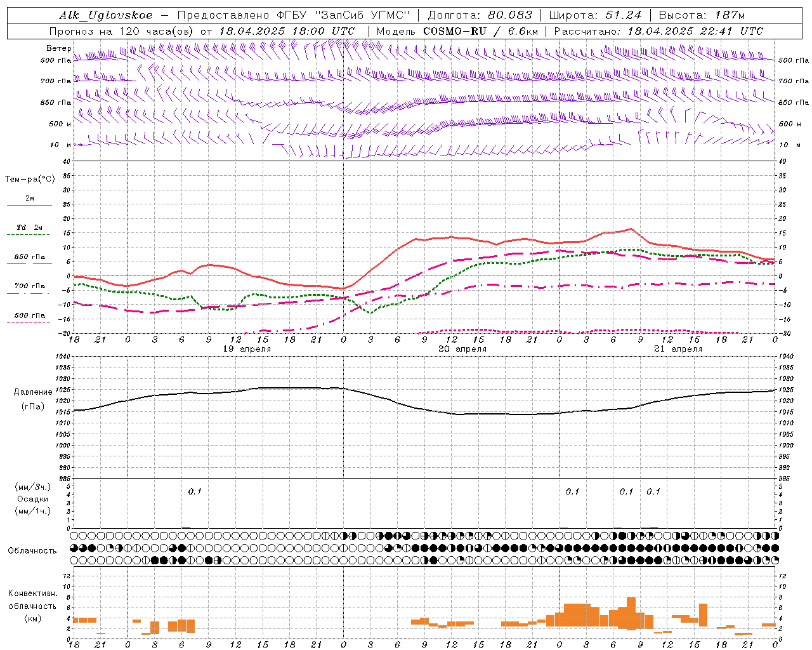Click the Облачность cloud cover label
Image resolution: width=812 pixels, height=650 pixels.
coord(32,550)
